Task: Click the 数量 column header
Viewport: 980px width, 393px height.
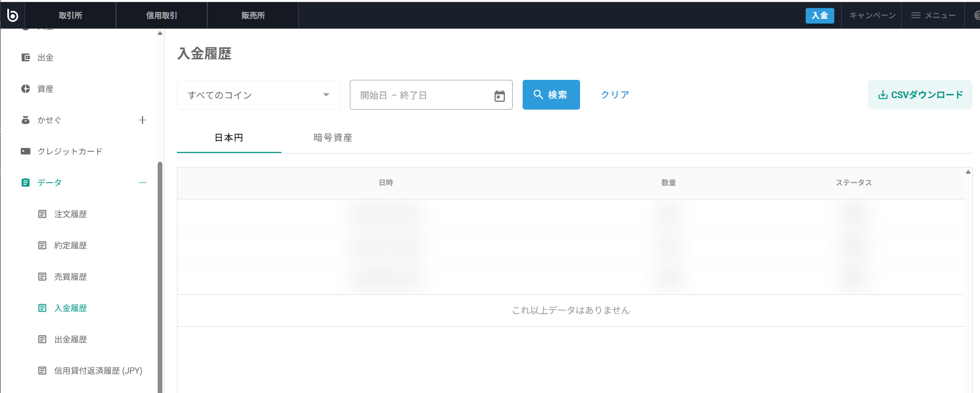Action: pyautogui.click(x=669, y=183)
